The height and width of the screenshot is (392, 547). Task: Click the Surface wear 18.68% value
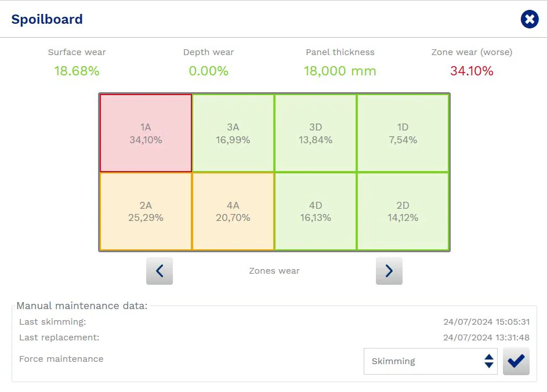click(77, 71)
